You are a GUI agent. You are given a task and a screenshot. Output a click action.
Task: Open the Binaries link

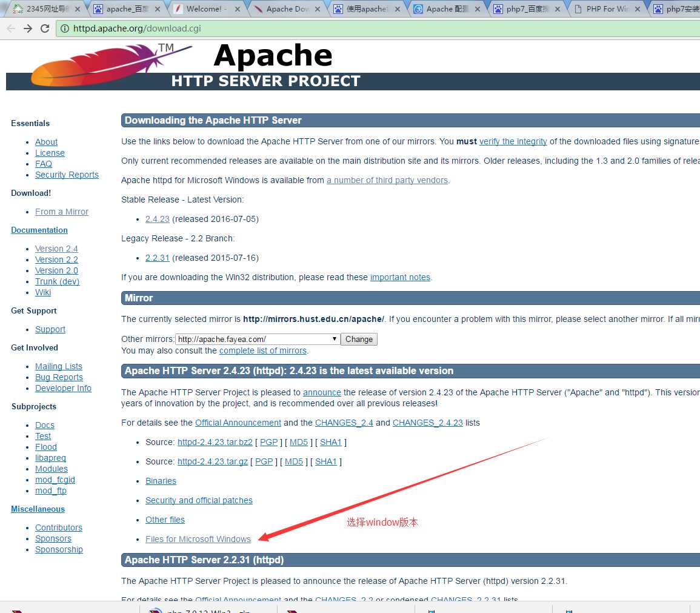pyautogui.click(x=161, y=481)
